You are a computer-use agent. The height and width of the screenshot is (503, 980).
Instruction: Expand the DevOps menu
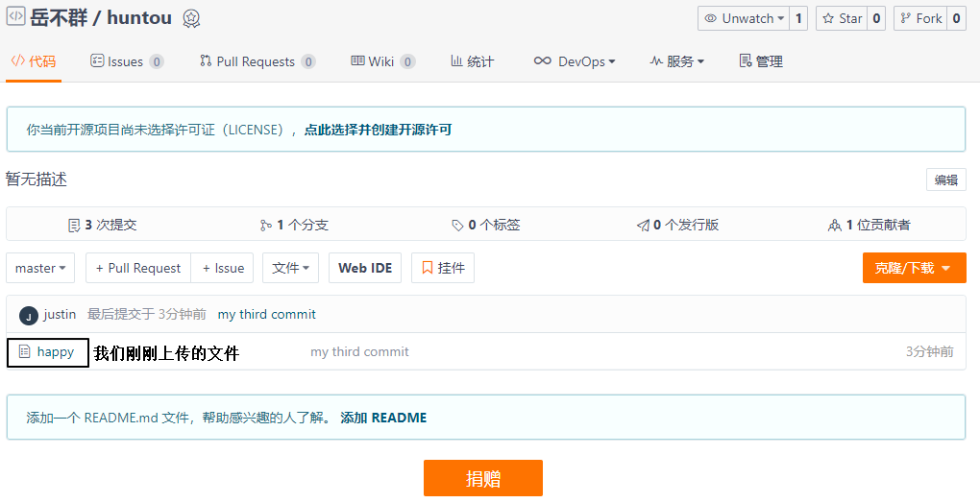(x=575, y=61)
